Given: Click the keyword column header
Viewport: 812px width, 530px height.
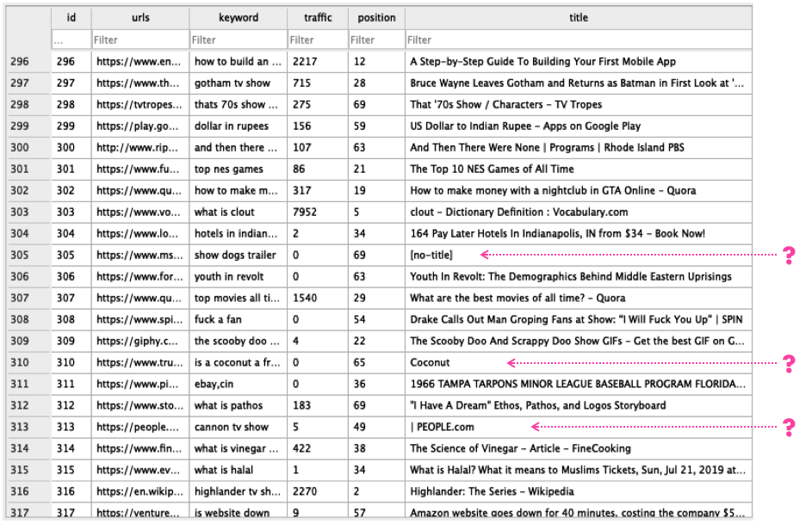Looking at the screenshot, I should [238, 17].
